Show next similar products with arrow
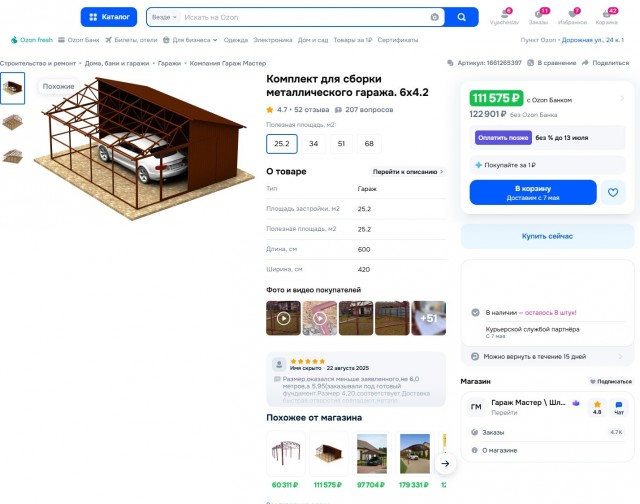640x504 pixels. click(x=445, y=464)
